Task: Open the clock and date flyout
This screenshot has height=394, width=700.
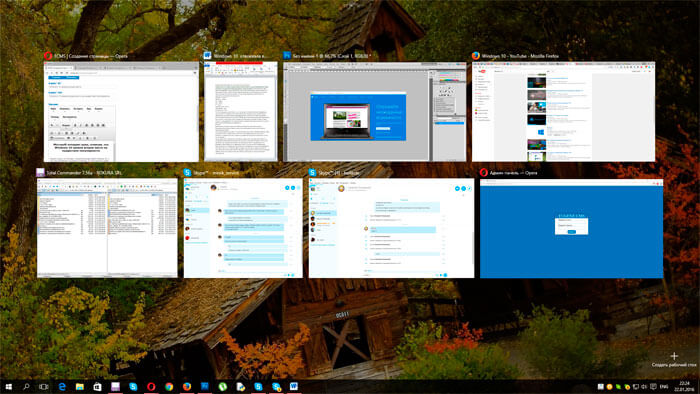Action: [684, 386]
